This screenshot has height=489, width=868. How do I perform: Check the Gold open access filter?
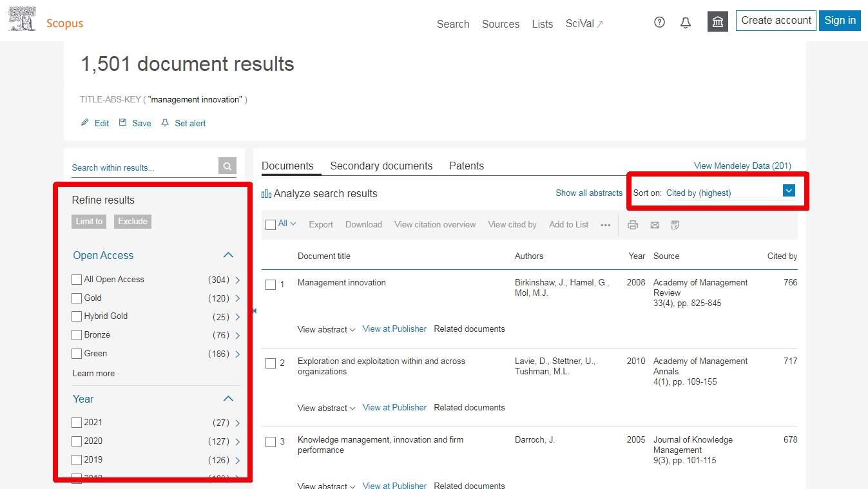click(77, 298)
